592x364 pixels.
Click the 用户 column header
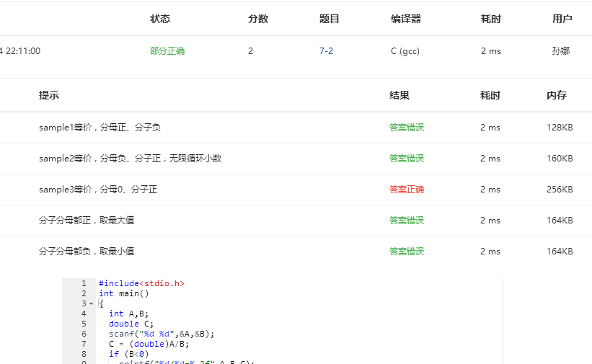(562, 19)
